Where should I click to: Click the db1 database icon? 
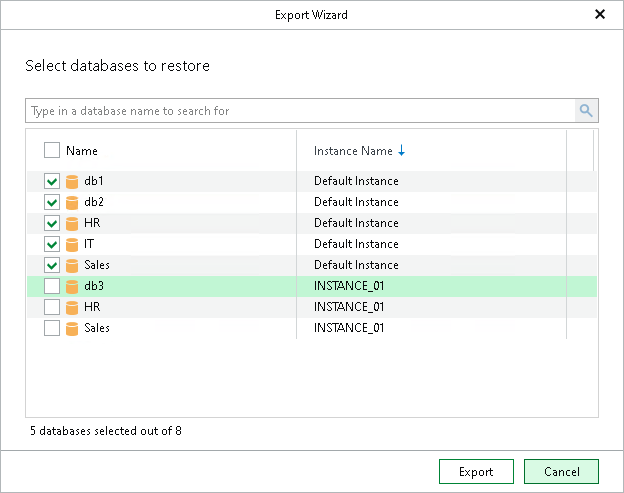(x=72, y=182)
